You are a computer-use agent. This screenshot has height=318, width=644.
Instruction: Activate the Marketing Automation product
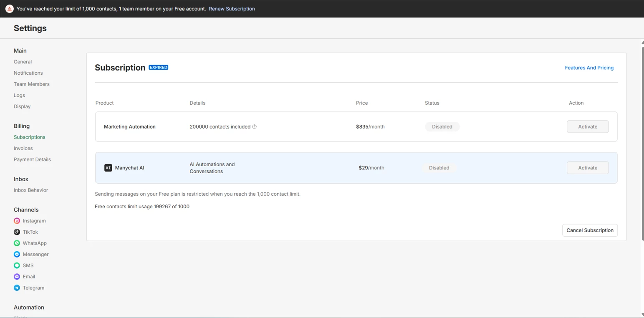click(588, 127)
